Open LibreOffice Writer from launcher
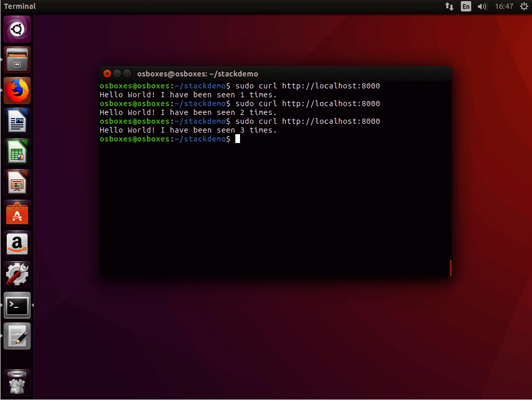Viewport: 532px width, 400px height. (x=17, y=121)
